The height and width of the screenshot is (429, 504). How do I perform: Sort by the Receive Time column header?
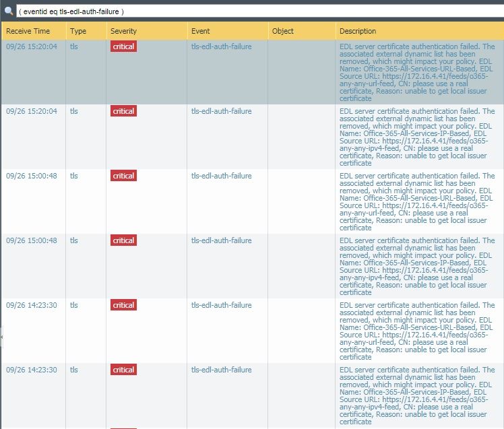[28, 31]
